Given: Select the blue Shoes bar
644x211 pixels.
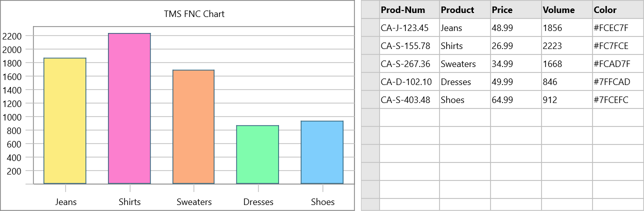Looking at the screenshot, I should tap(322, 152).
